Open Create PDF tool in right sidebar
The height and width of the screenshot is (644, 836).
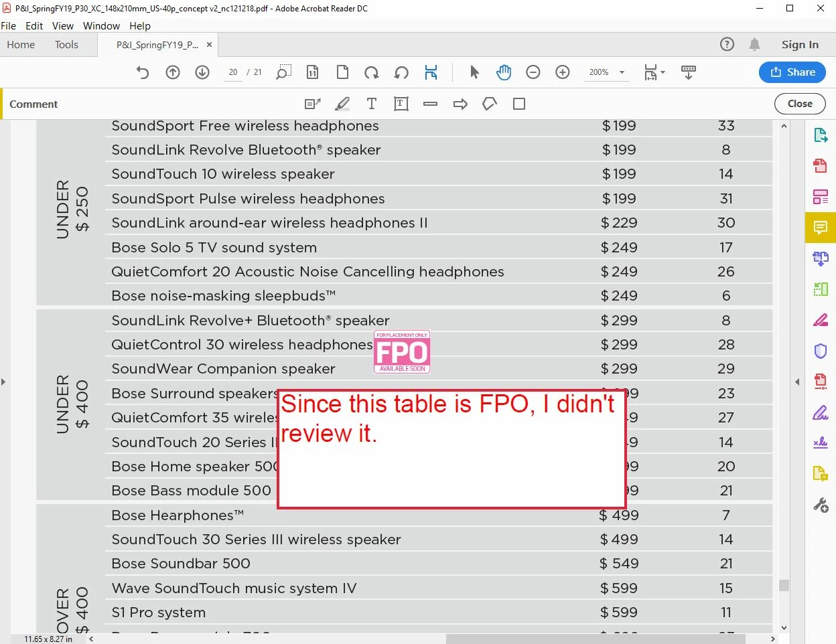pyautogui.click(x=821, y=166)
